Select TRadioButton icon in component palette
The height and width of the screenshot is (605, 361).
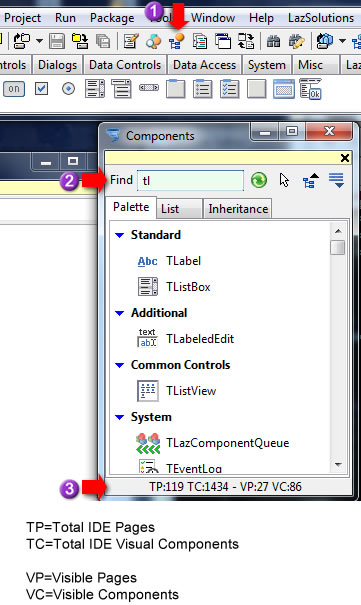coord(68,89)
